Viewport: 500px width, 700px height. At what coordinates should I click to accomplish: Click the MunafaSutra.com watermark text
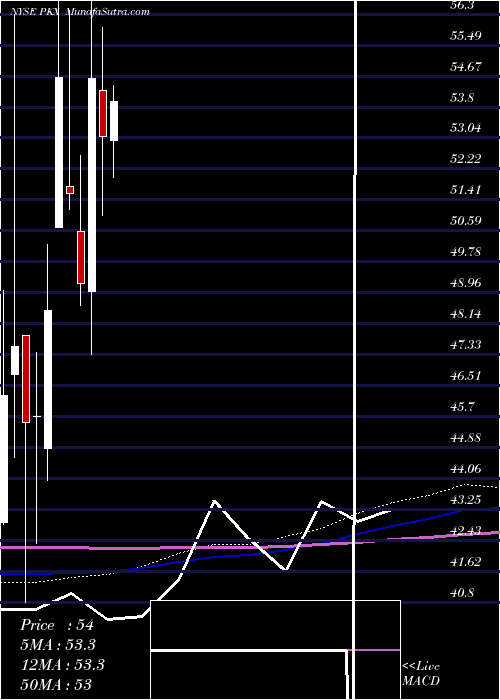[x=107, y=12]
